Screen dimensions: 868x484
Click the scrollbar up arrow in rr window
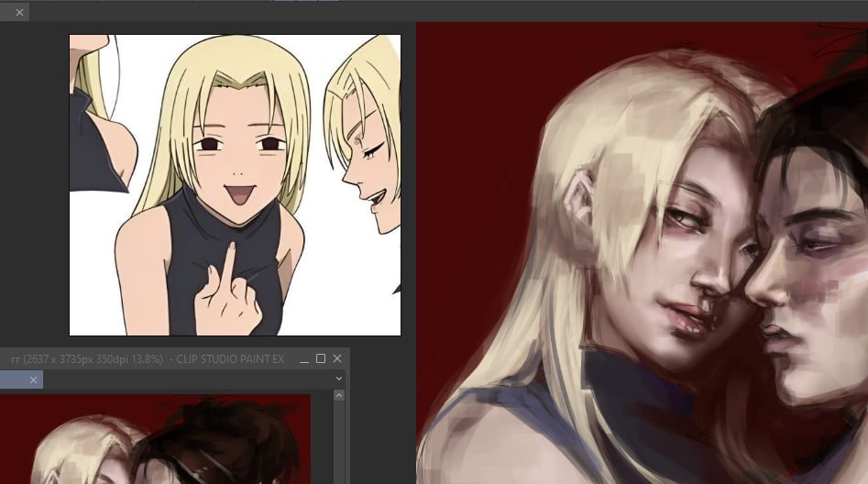tap(339, 395)
